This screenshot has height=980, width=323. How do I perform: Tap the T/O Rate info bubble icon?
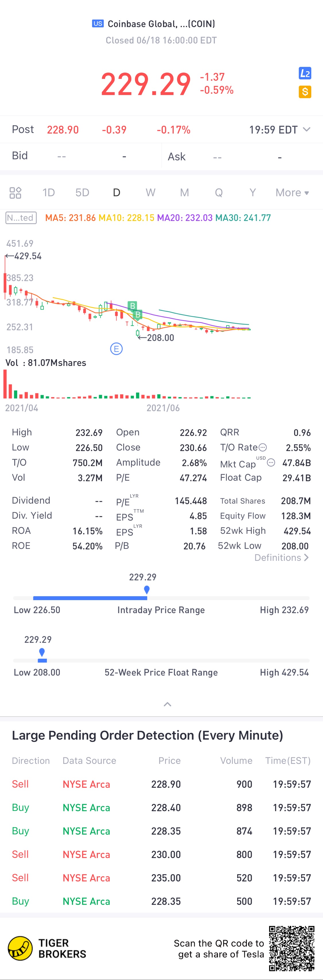[263, 447]
